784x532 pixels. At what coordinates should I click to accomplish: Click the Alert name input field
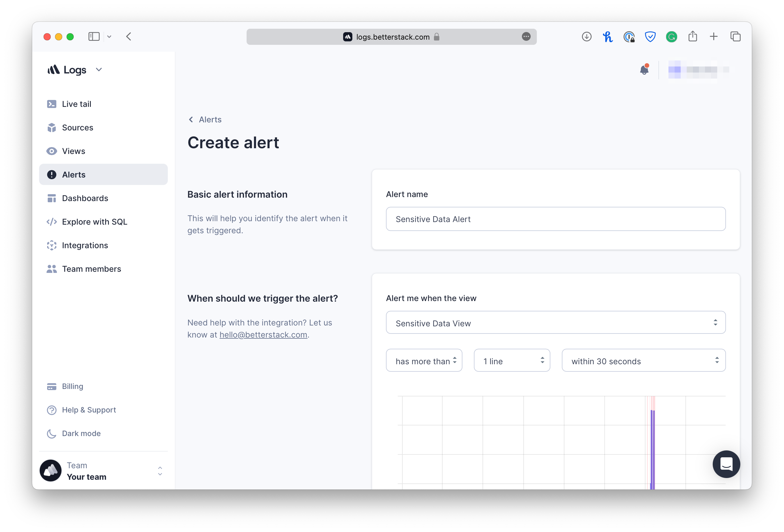click(x=556, y=219)
